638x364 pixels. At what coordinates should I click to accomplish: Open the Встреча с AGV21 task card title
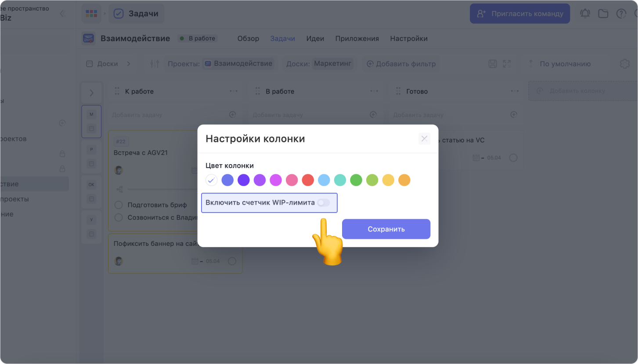click(x=141, y=153)
